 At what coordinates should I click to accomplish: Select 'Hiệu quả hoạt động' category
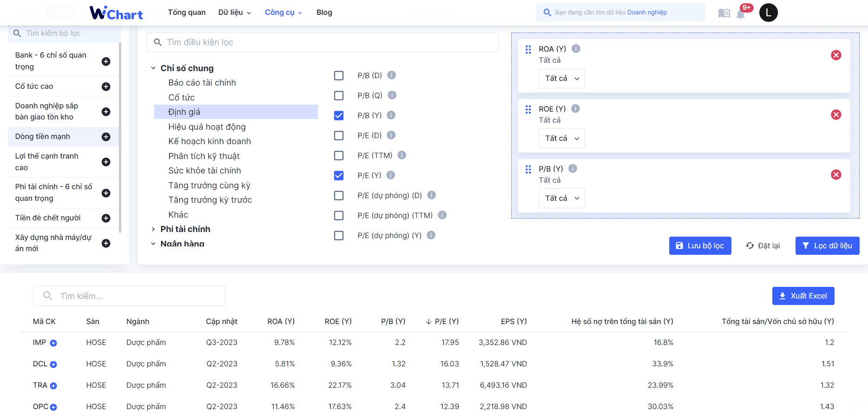tap(207, 127)
